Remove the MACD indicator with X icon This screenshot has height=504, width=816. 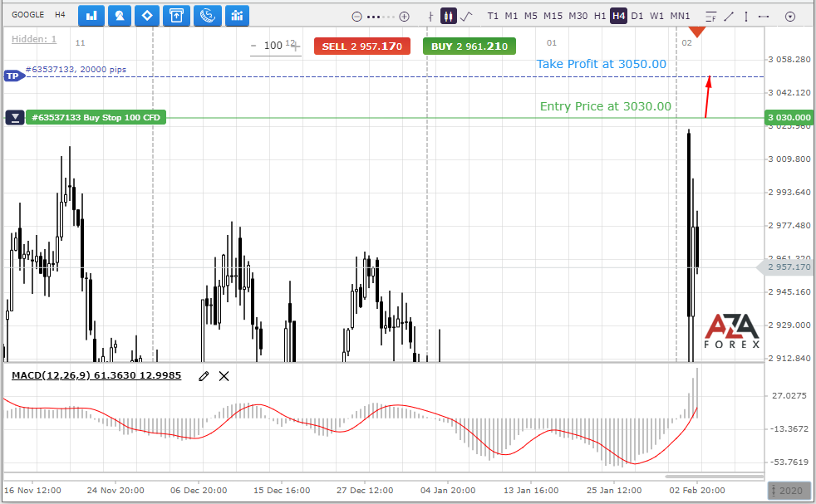click(x=224, y=376)
